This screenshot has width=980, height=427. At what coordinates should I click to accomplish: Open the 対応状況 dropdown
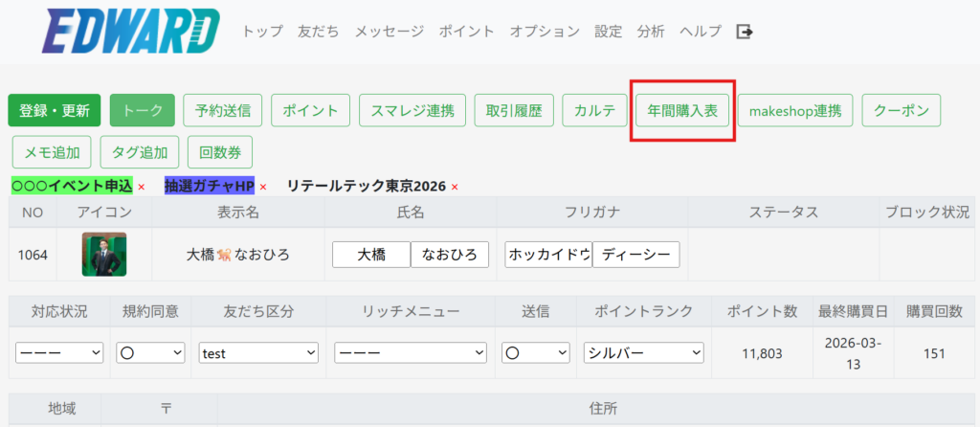pos(59,353)
